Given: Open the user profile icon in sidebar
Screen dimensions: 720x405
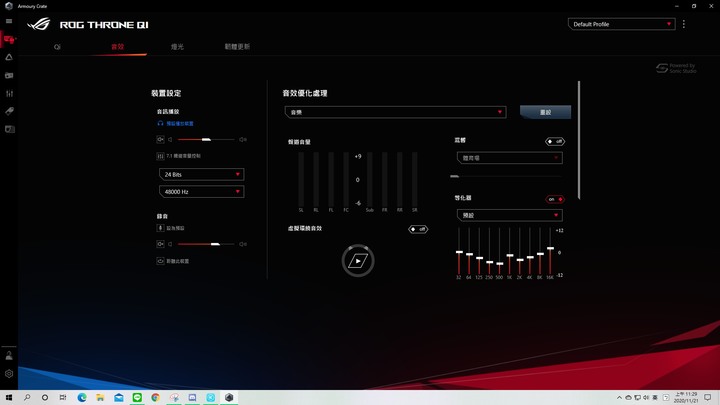Looking at the screenshot, I should (9, 355).
